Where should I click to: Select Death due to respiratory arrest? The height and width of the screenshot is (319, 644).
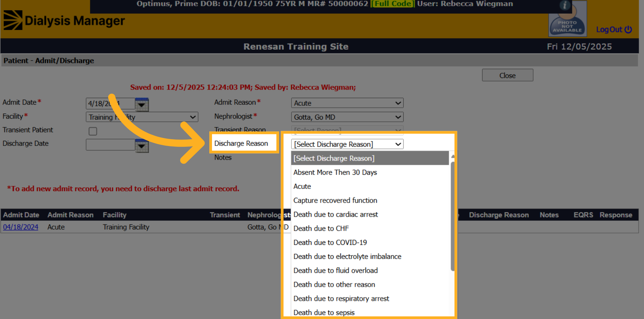[x=370, y=298]
